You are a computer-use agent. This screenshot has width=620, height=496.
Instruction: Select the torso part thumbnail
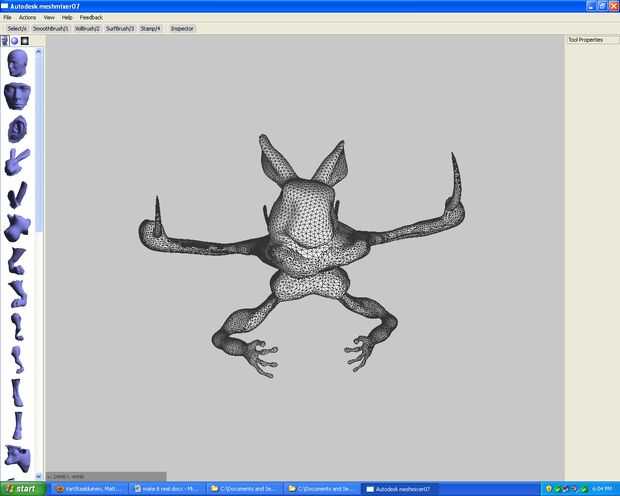pyautogui.click(x=17, y=227)
